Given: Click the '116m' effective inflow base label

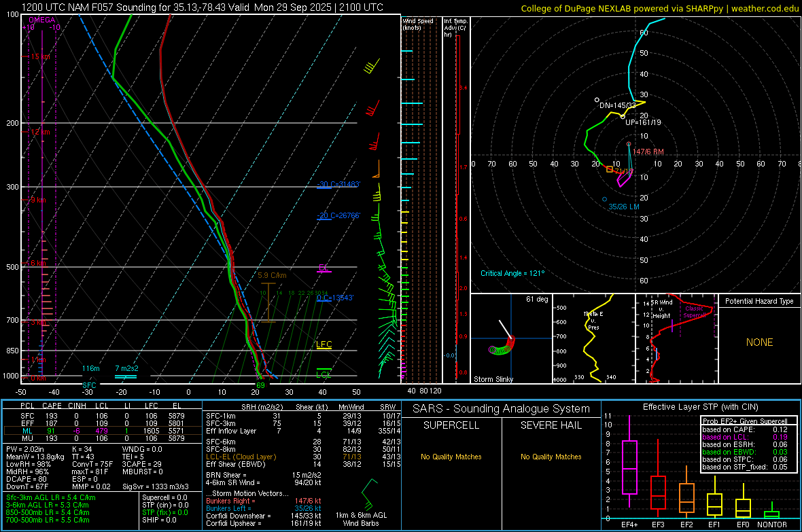Looking at the screenshot, I should click(91, 368).
